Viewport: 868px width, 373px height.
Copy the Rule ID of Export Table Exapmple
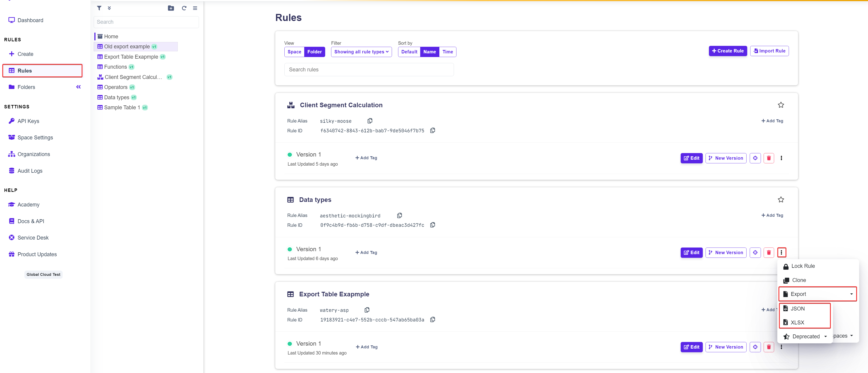[432, 319]
